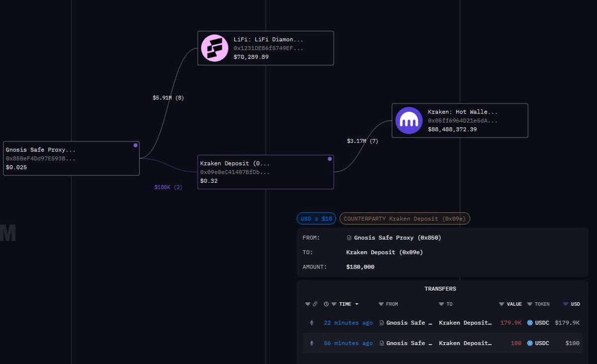
Task: Click USDC token icon in the 100 row
Action: coord(530,343)
